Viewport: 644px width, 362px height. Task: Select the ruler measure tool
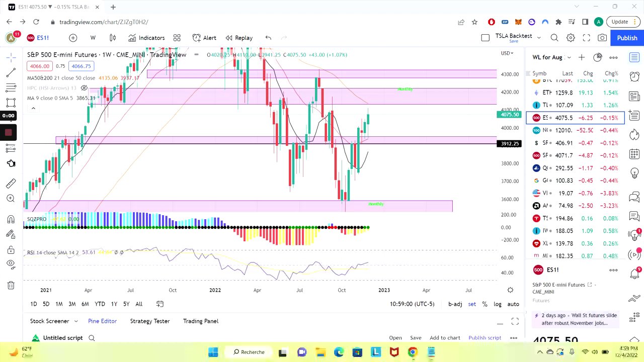tap(11, 184)
